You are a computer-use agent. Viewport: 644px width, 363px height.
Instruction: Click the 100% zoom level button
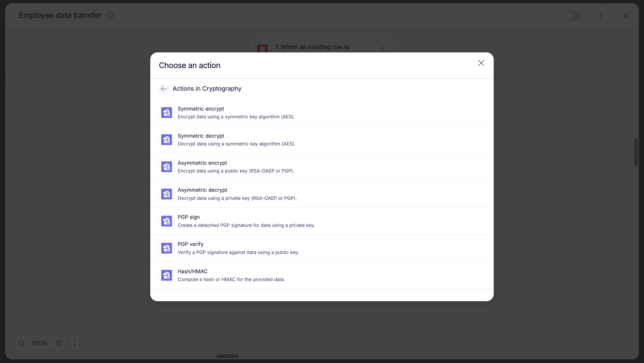40,343
